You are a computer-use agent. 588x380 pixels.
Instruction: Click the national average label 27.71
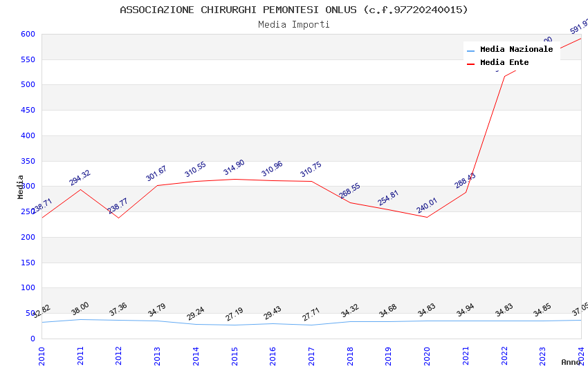311,314
